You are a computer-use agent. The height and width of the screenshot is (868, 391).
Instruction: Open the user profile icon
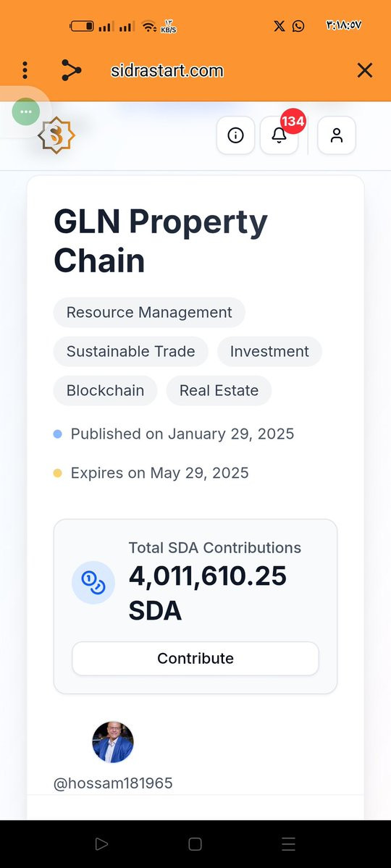(x=336, y=135)
